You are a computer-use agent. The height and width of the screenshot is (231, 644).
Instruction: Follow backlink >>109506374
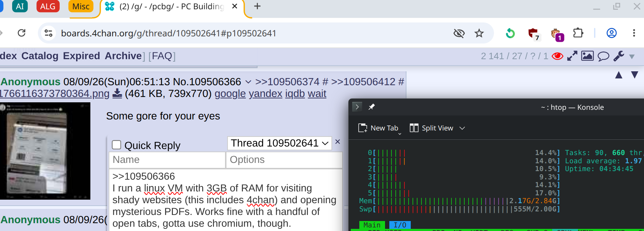click(x=287, y=82)
